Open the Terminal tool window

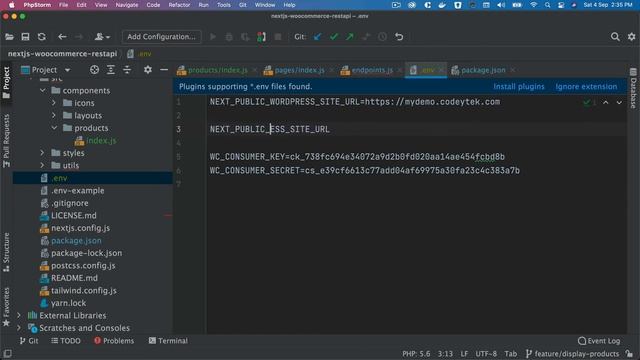[x=168, y=340]
